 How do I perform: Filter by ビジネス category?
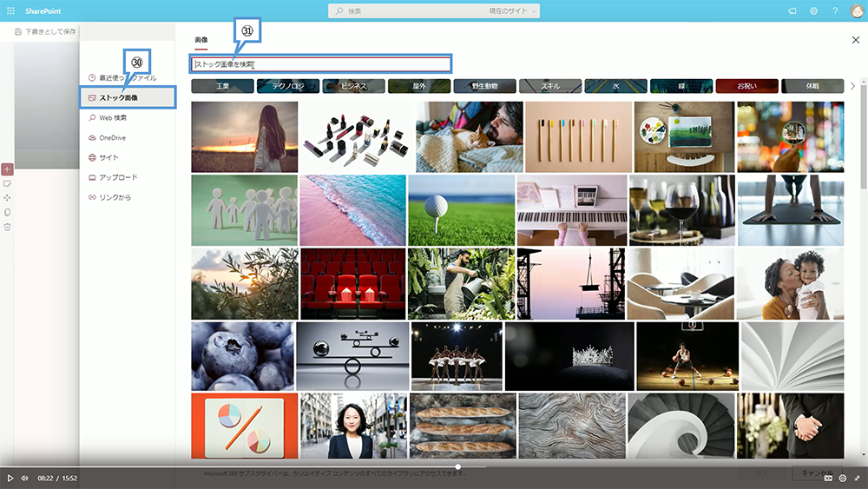[x=354, y=86]
